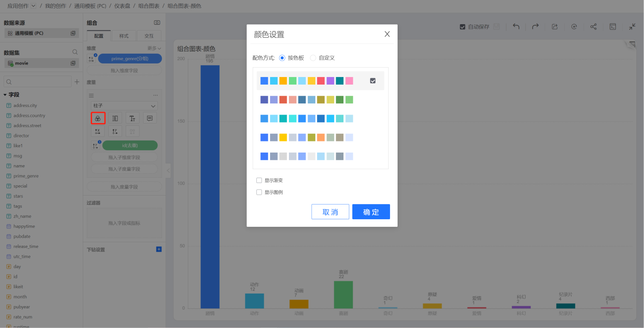Screen dimensions: 644x328
Task: Select the 自定义 color mode radio
Action: [x=313, y=58]
